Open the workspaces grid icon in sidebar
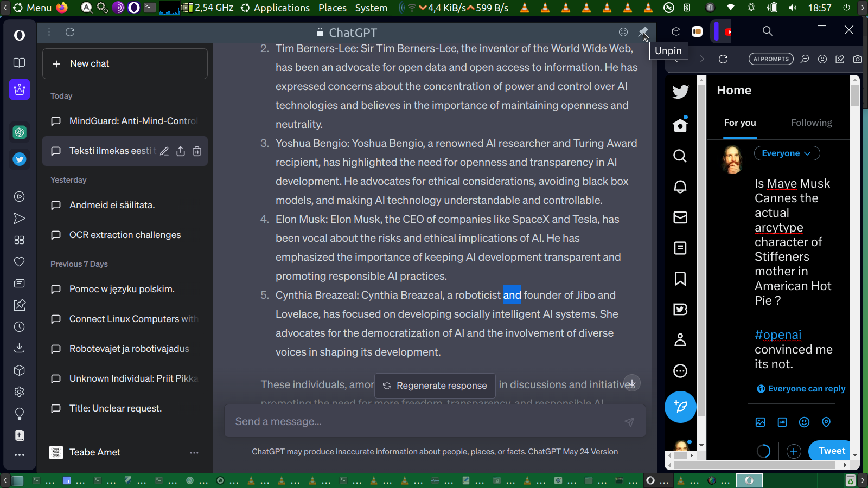The height and width of the screenshot is (488, 868). pos(20,240)
